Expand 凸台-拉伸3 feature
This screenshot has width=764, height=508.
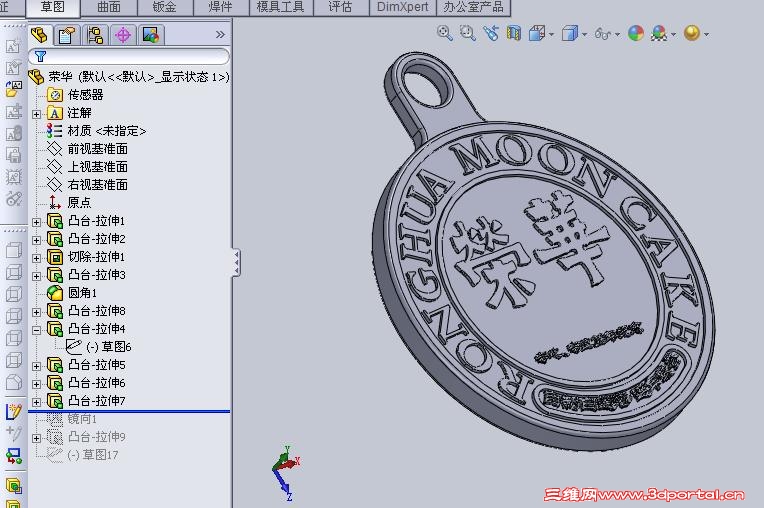(37, 277)
